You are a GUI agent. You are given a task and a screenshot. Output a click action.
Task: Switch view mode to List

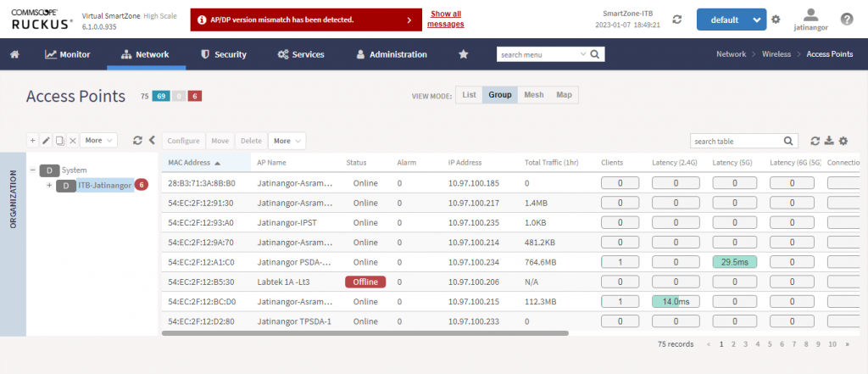(469, 95)
